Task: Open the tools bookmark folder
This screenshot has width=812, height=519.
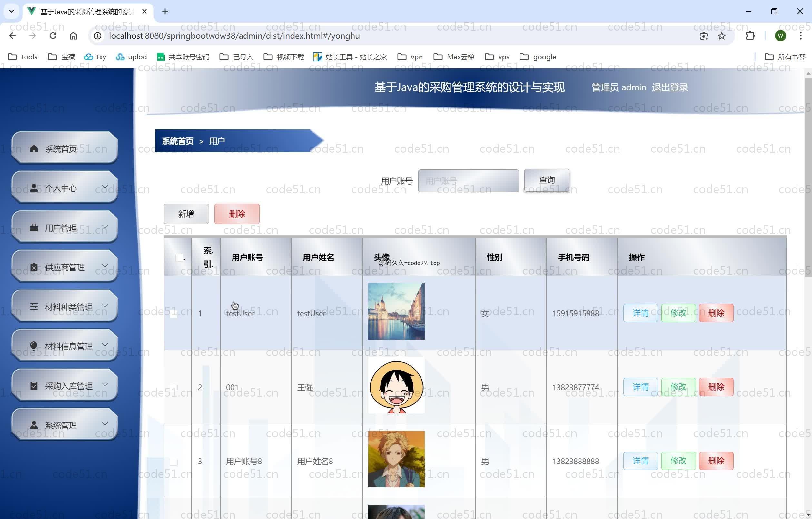Action: point(23,57)
